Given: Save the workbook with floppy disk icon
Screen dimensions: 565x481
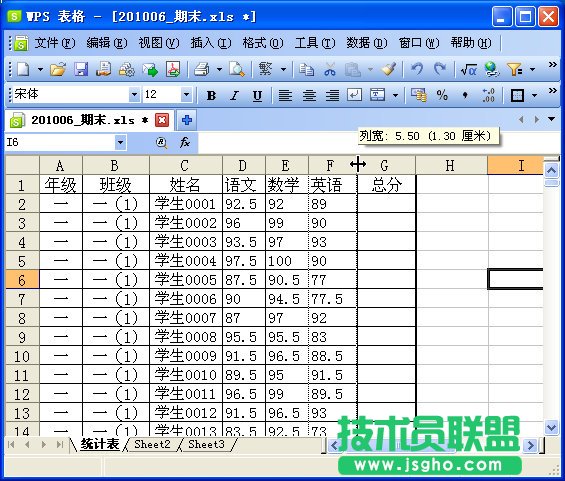Looking at the screenshot, I should [x=81, y=69].
